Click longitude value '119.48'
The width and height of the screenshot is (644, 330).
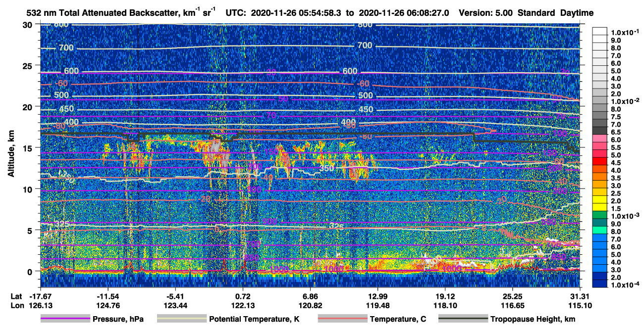coord(377,305)
